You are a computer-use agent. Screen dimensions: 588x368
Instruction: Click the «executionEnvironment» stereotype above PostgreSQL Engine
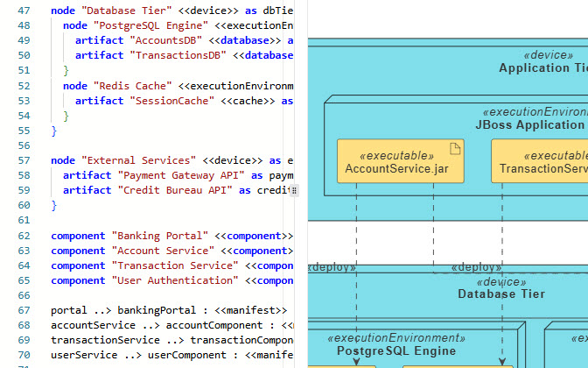[396, 338]
